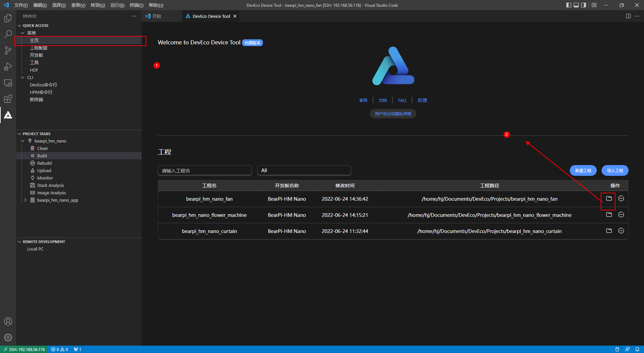
Task: Click bearpi_hm_nano_curtain project name
Action: click(x=210, y=231)
